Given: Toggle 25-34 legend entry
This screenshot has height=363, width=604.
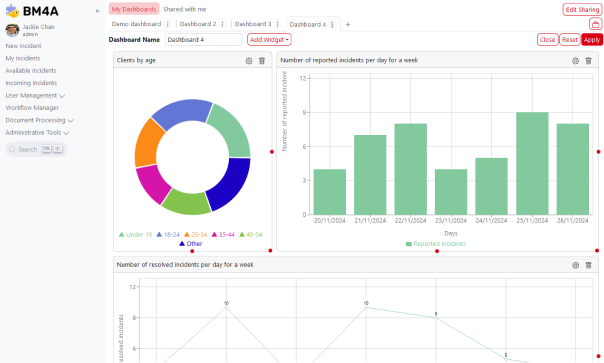Looking at the screenshot, I should coord(195,234).
